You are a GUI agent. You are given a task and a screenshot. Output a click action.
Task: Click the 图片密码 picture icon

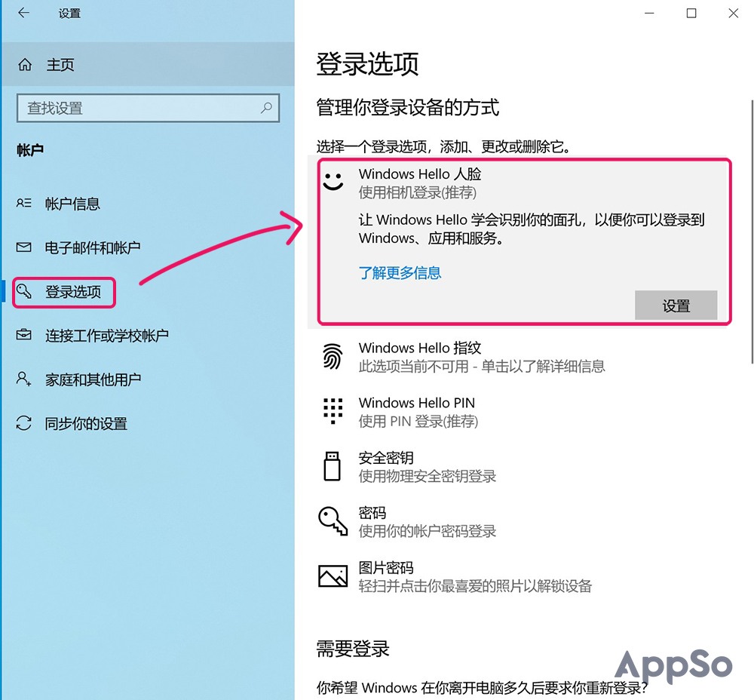click(333, 576)
